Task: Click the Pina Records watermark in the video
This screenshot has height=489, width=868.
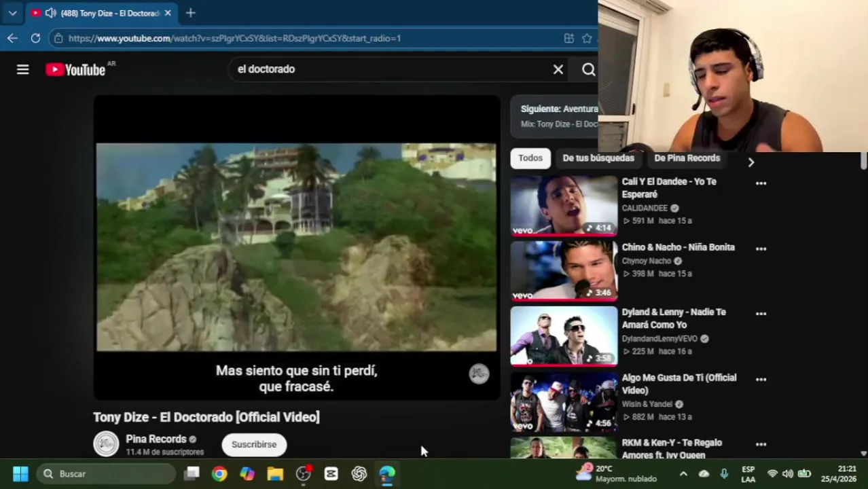Action: [479, 374]
